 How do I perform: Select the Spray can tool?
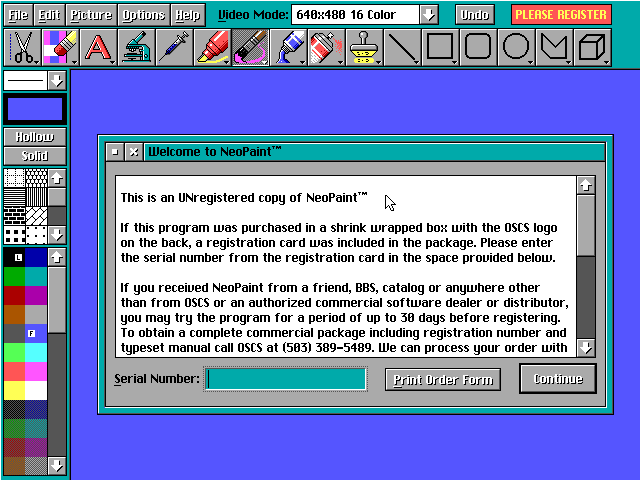click(326, 47)
